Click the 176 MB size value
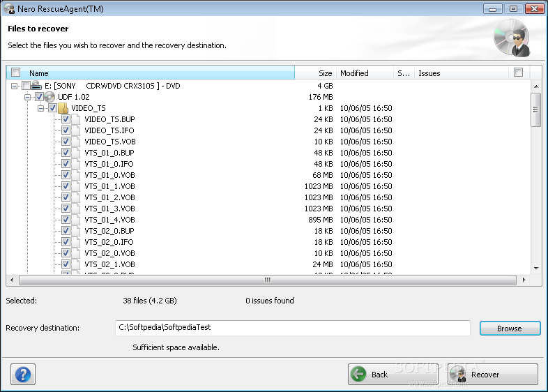The width and height of the screenshot is (548, 392). click(x=321, y=97)
